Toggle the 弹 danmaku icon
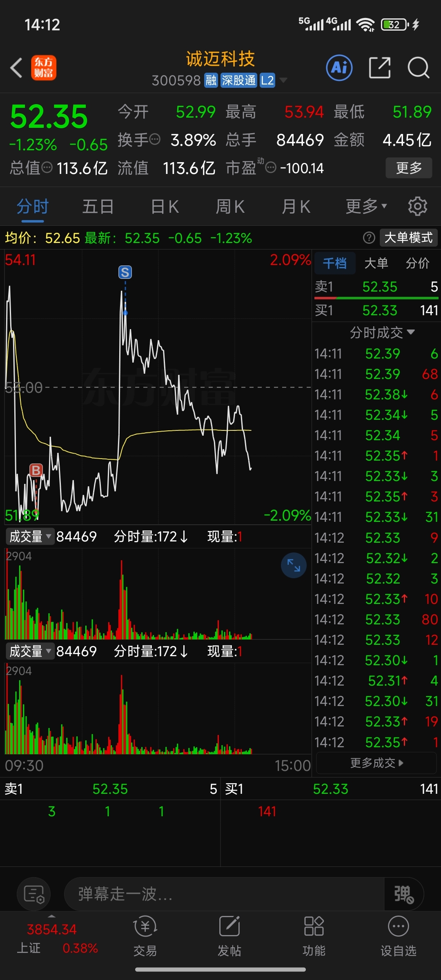Screen dimensions: 441x980 click(x=404, y=894)
